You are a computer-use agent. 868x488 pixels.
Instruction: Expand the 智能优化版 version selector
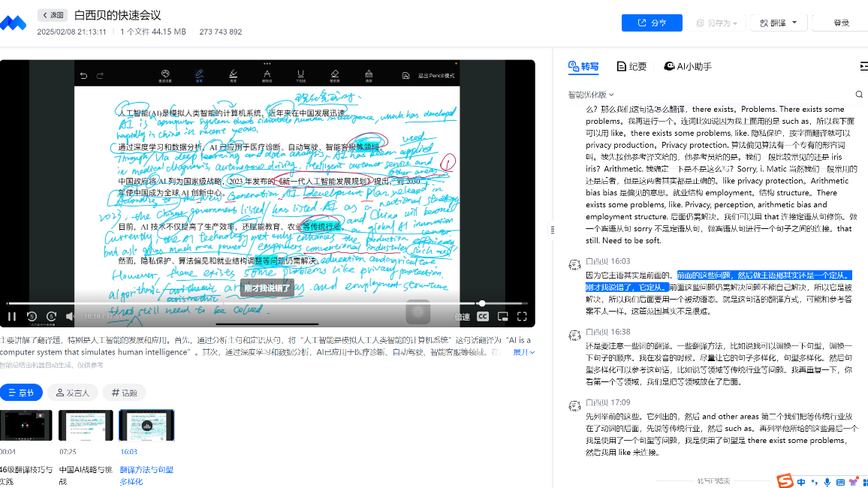[x=591, y=95]
